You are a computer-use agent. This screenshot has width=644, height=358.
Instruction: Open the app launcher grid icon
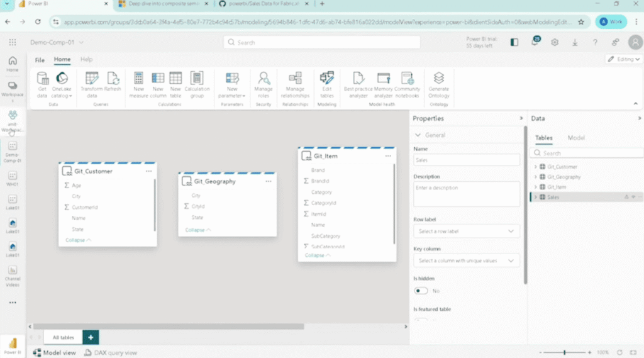pos(13,42)
